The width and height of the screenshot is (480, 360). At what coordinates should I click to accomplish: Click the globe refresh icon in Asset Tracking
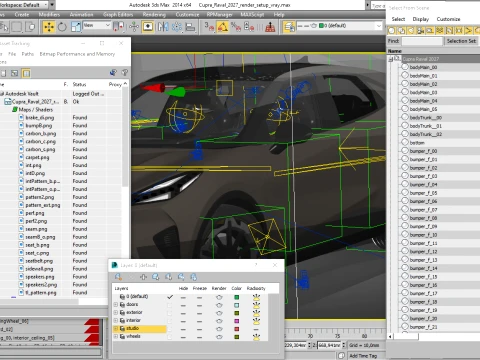click(113, 73)
